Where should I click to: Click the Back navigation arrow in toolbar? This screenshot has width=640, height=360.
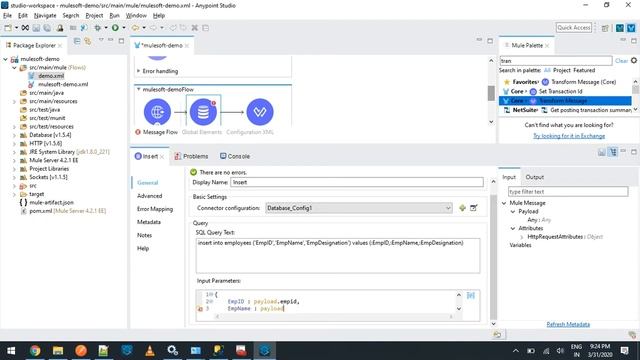pos(135,28)
